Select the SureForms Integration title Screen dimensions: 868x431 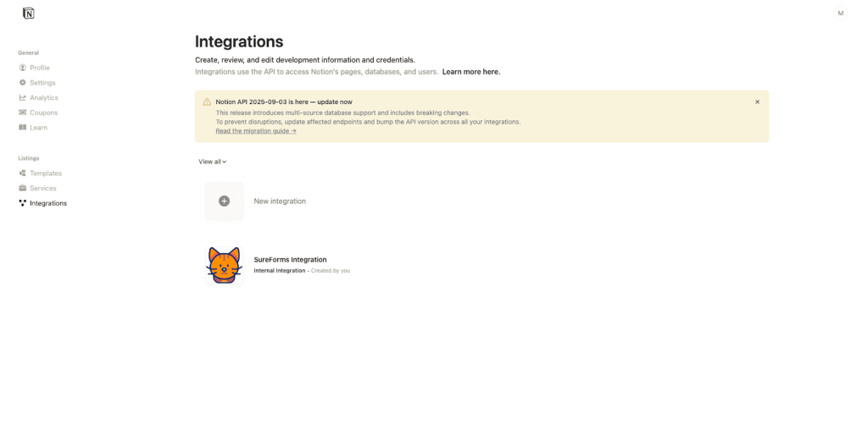click(x=290, y=260)
